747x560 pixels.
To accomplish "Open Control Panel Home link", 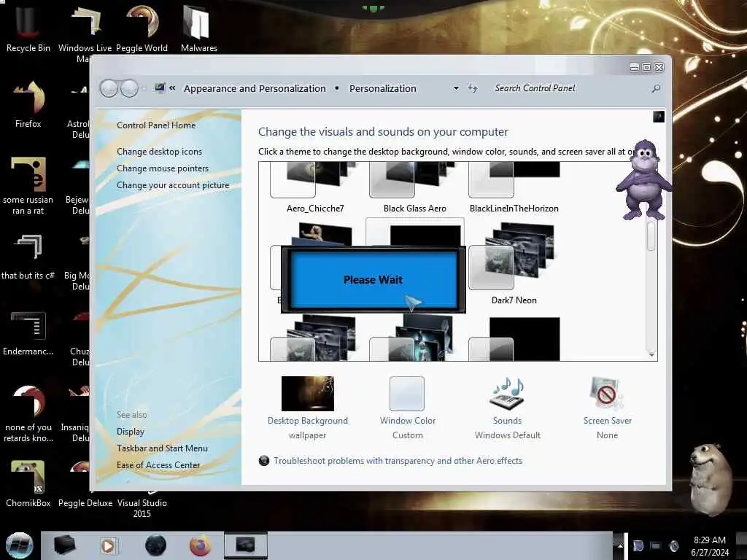I will point(156,125).
